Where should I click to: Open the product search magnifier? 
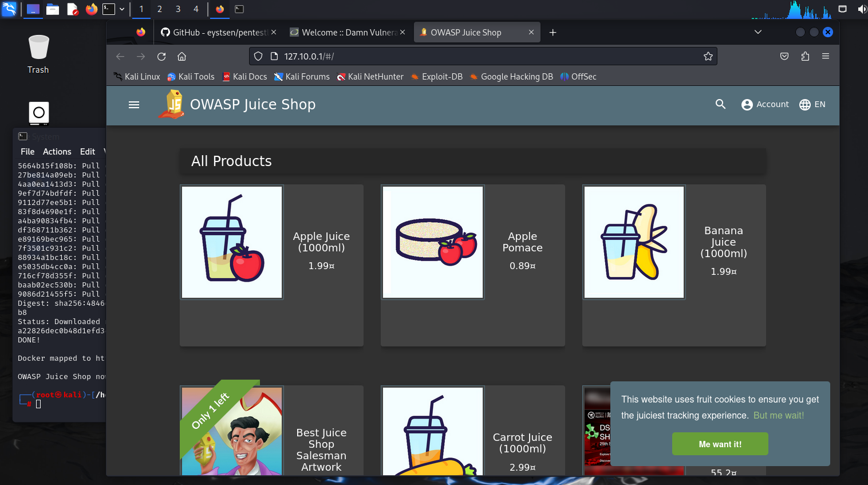(720, 104)
